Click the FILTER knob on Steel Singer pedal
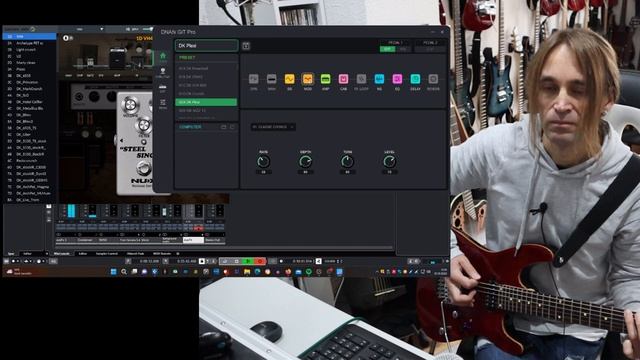Image resolution: width=640 pixels, height=360 pixels. point(144,124)
